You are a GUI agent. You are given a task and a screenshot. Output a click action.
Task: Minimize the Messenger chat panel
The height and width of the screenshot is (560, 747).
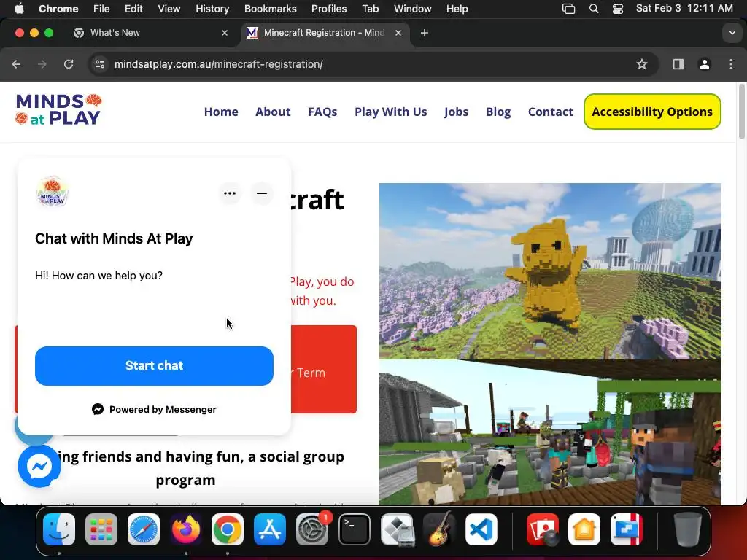262,193
